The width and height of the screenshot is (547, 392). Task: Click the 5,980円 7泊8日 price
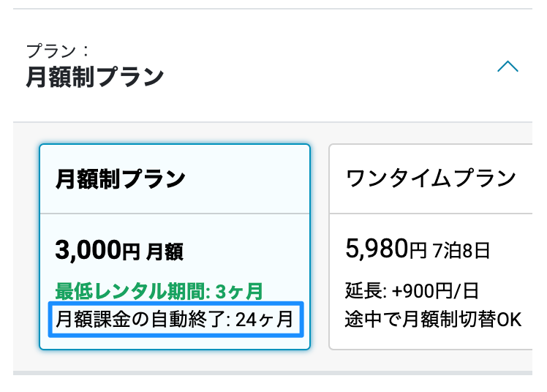[418, 249]
